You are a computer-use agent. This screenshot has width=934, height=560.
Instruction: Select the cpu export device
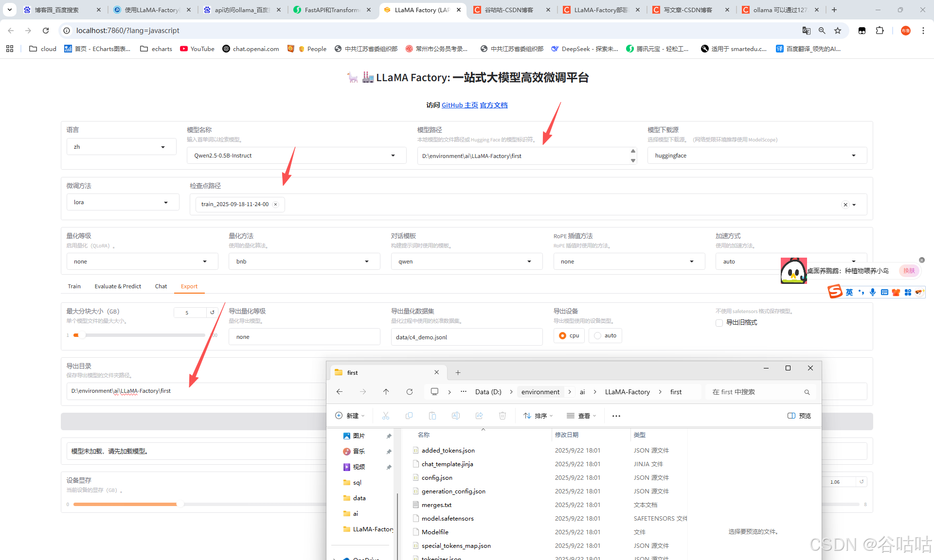(569, 335)
